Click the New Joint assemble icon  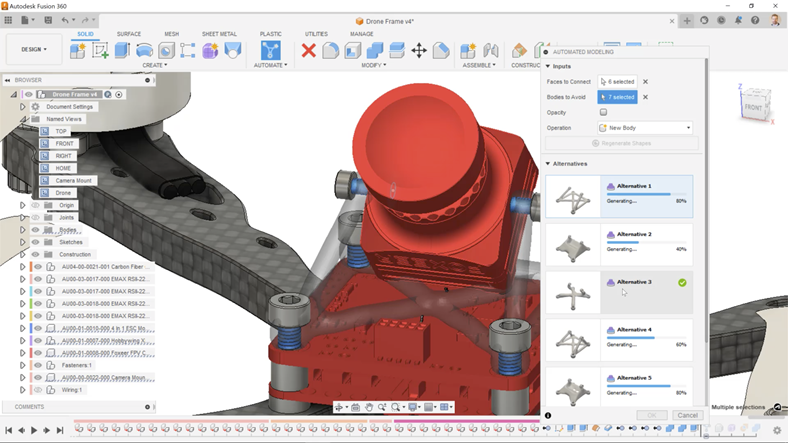pos(468,50)
